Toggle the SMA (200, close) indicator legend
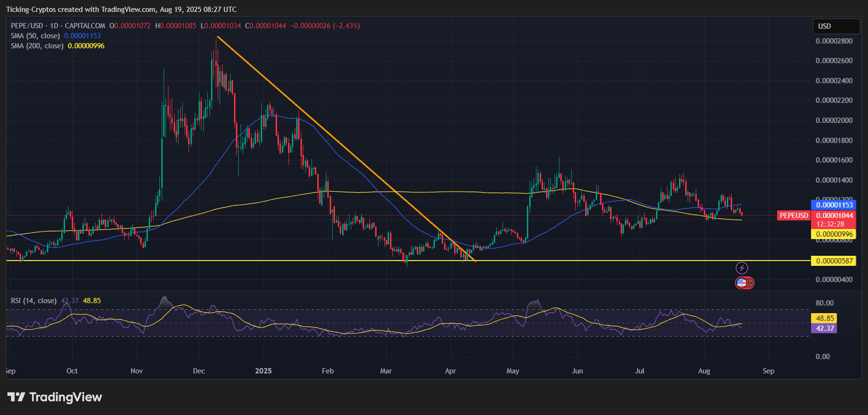Viewport: 868px width, 415px height. pyautogui.click(x=37, y=46)
